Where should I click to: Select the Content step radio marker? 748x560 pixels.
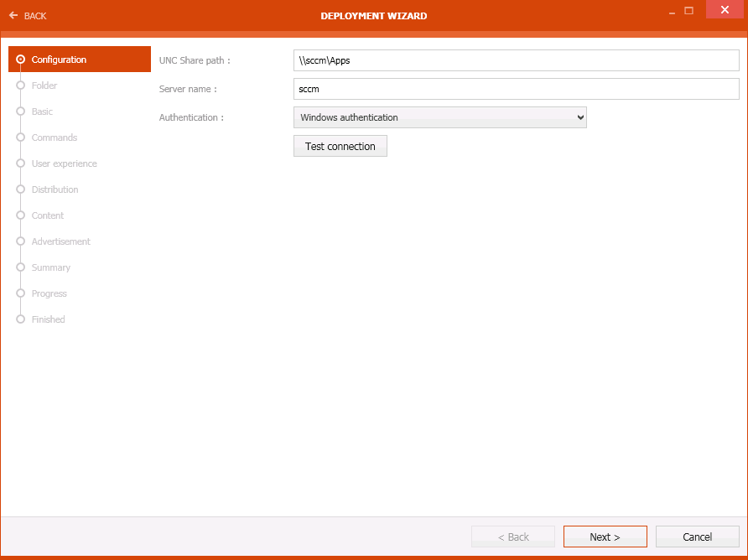[19, 215]
